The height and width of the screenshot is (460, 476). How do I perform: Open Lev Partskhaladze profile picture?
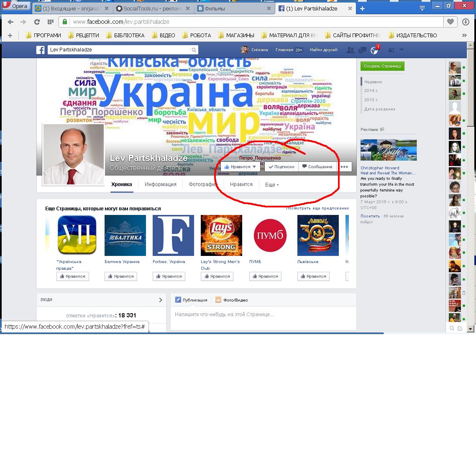click(74, 154)
